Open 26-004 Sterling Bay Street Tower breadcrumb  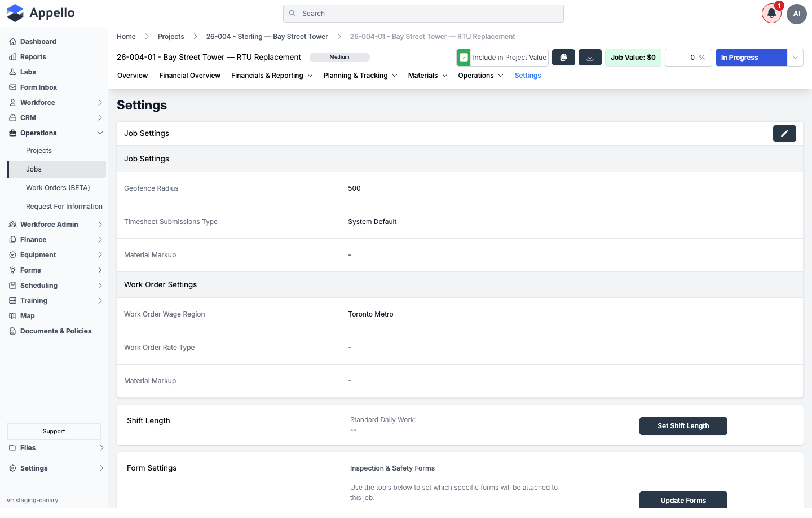point(267,37)
